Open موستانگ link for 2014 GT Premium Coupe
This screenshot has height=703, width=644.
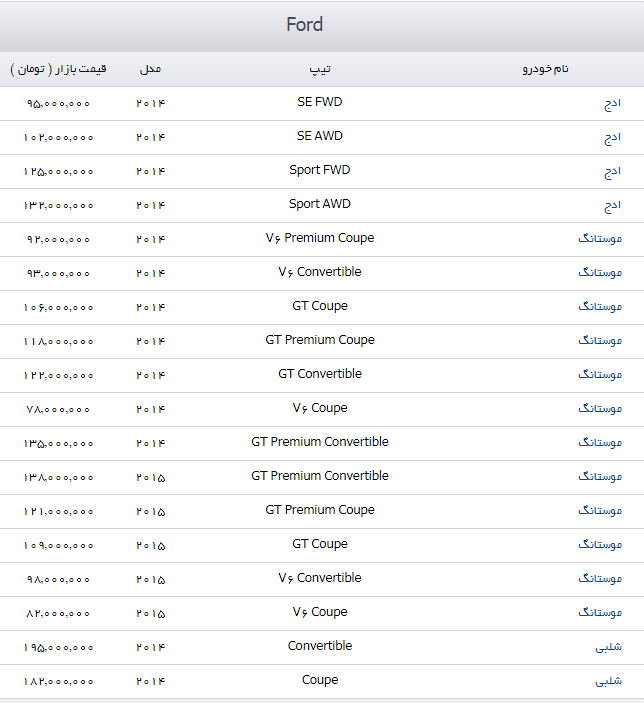600,340
